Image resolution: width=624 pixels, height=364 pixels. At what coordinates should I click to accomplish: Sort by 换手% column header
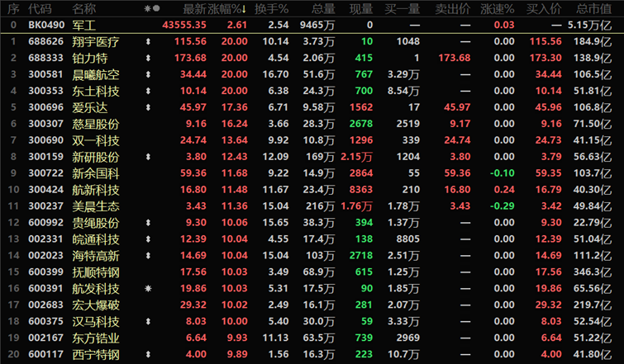tap(271, 9)
